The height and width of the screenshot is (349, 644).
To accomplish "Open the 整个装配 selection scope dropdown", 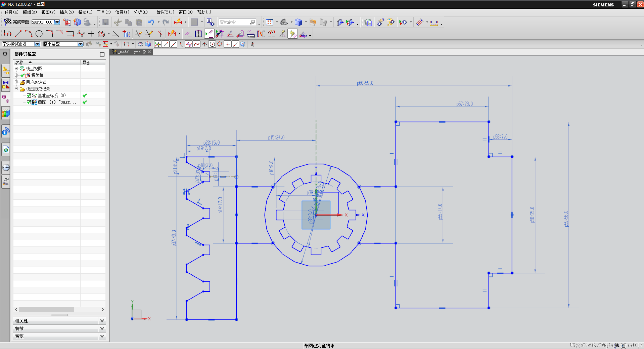I will 81,44.
